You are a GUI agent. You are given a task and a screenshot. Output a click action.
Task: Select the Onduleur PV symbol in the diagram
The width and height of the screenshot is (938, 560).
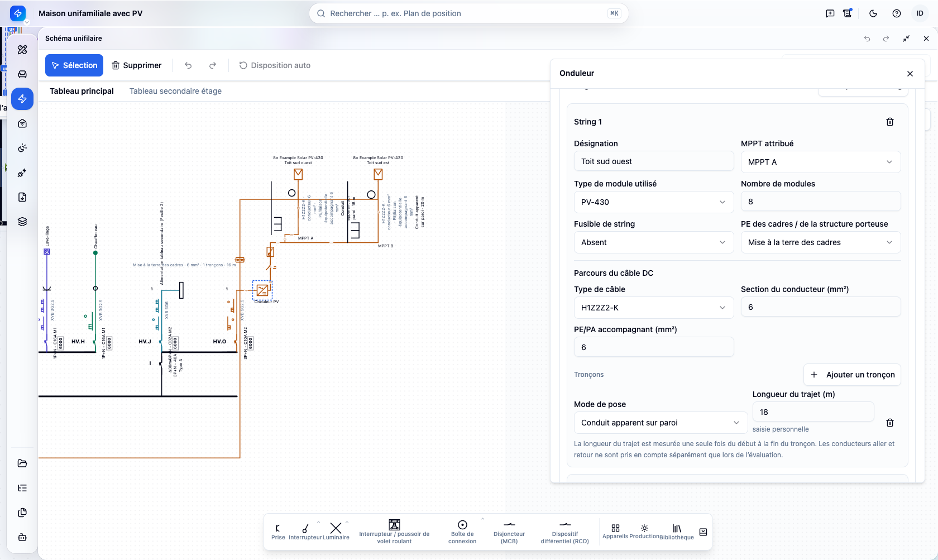[x=262, y=290]
